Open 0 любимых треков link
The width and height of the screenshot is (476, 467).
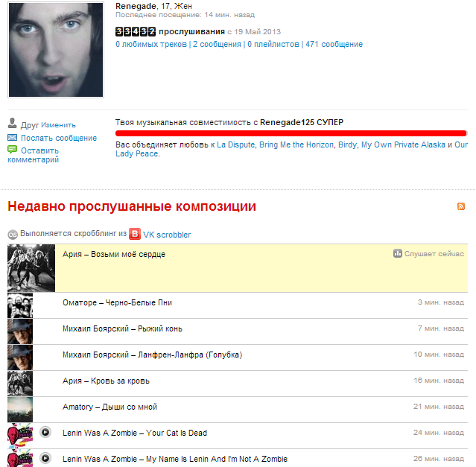151,44
